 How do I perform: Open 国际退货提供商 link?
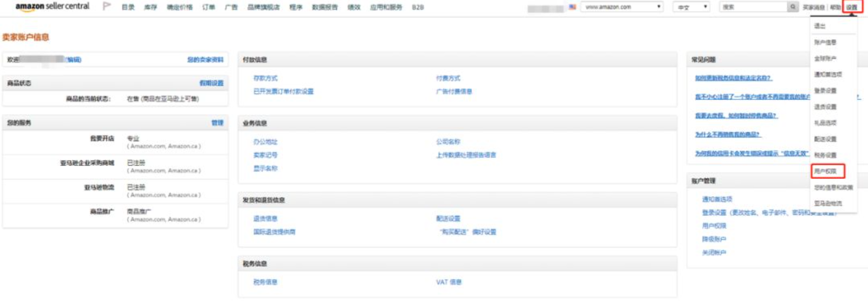(274, 232)
